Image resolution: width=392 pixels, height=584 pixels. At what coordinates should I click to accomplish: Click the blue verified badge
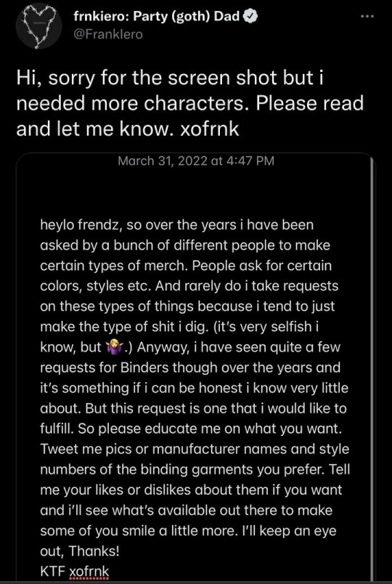(250, 18)
